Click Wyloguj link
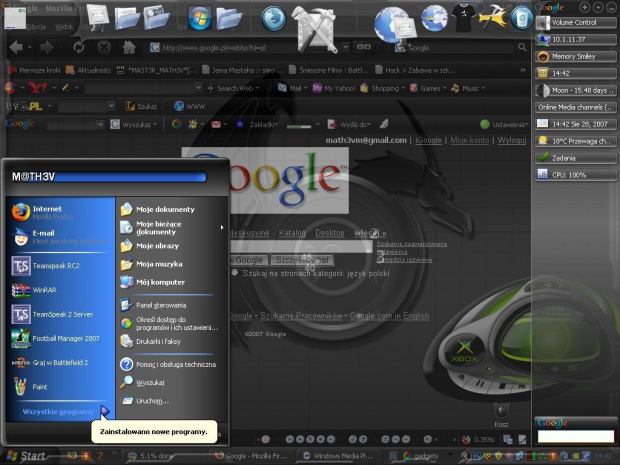Viewport: 620px width, 465px height. pos(512,140)
